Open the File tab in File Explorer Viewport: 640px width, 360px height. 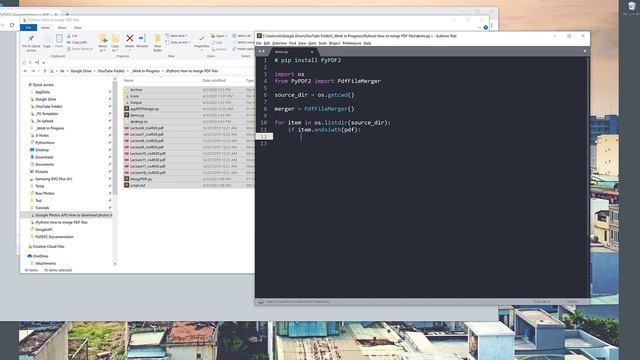click(28, 27)
